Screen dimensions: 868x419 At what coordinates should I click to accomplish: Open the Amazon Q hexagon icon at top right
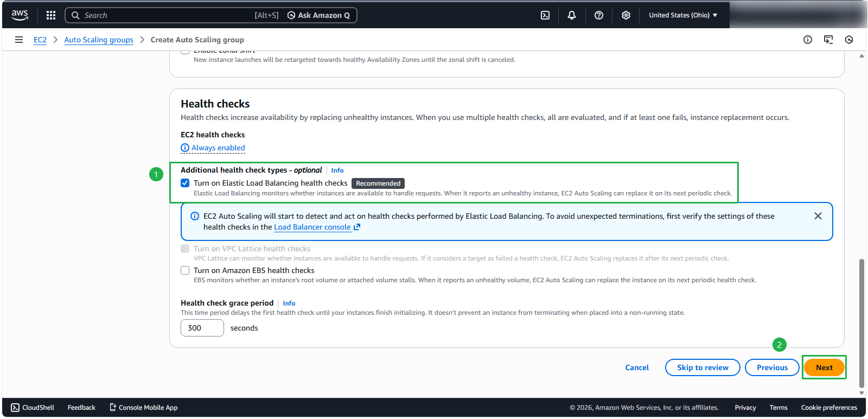[x=849, y=40]
